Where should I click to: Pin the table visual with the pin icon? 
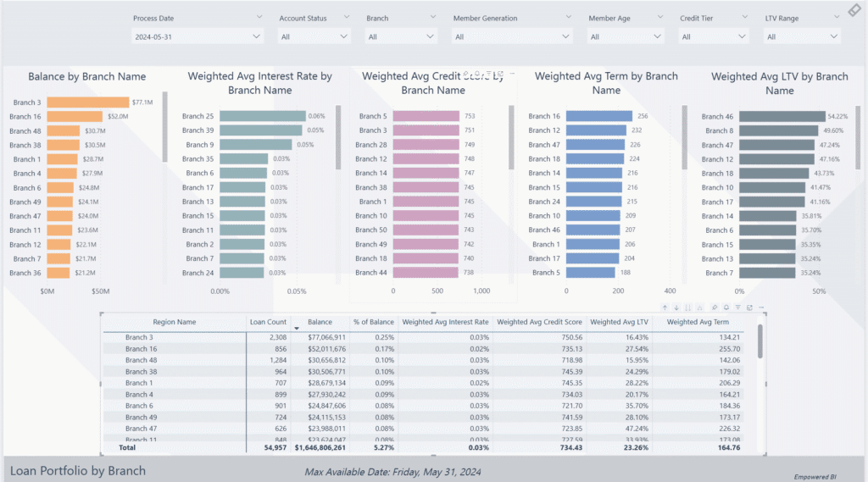(x=716, y=307)
